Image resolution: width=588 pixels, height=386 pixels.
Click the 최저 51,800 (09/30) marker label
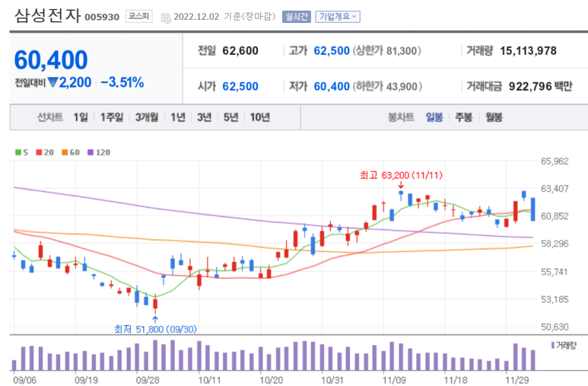[x=156, y=330]
